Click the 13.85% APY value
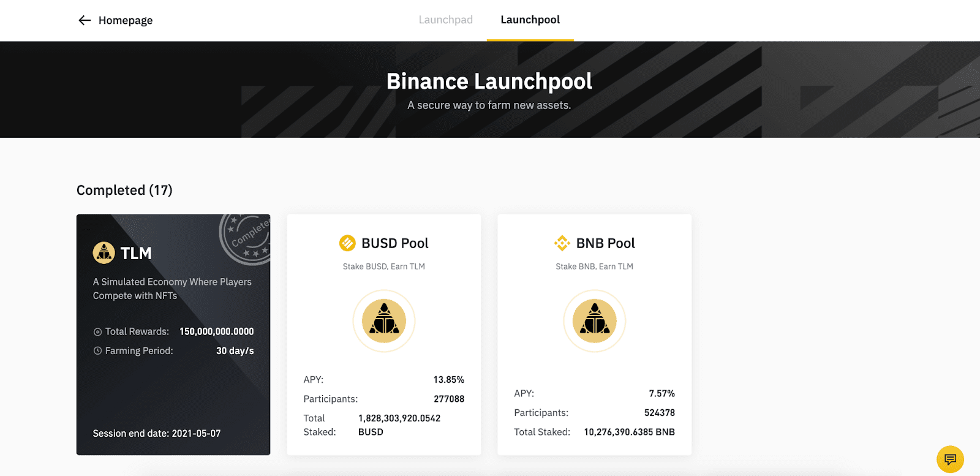Viewport: 980px width, 476px height. tap(449, 380)
